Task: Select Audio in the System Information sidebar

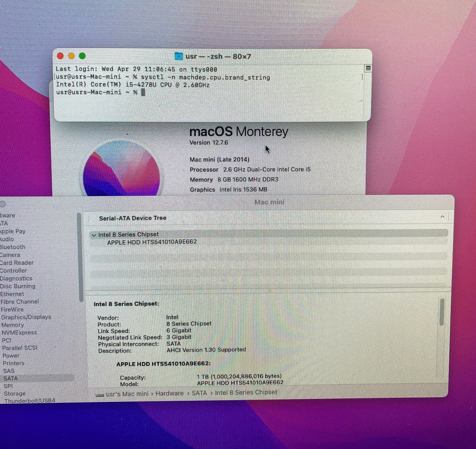Action: [x=7, y=239]
